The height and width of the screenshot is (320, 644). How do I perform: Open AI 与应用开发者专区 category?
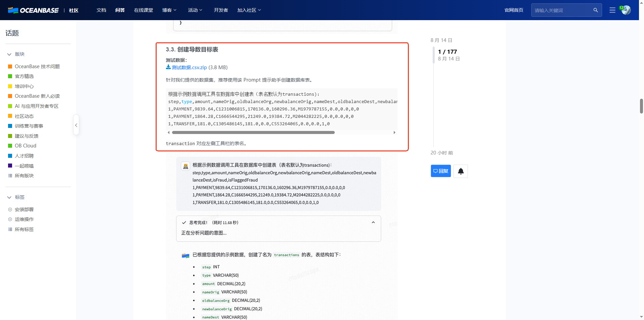[x=37, y=106]
